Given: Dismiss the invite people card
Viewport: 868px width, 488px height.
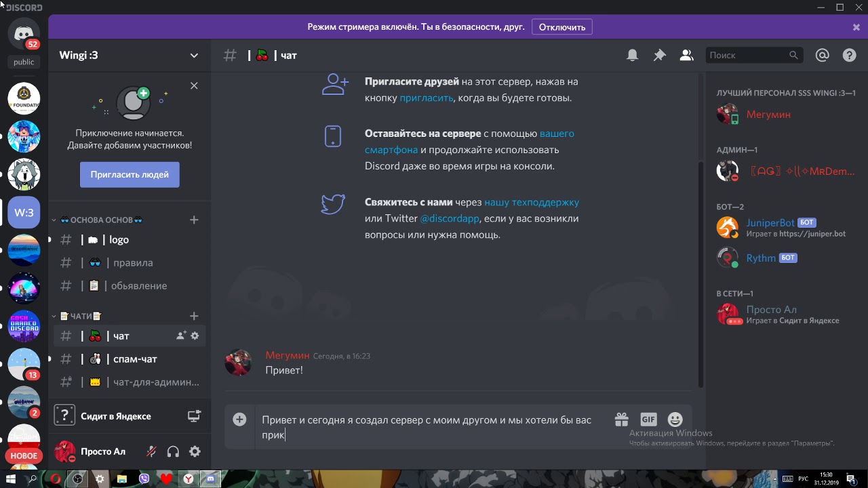Looking at the screenshot, I should pos(194,85).
